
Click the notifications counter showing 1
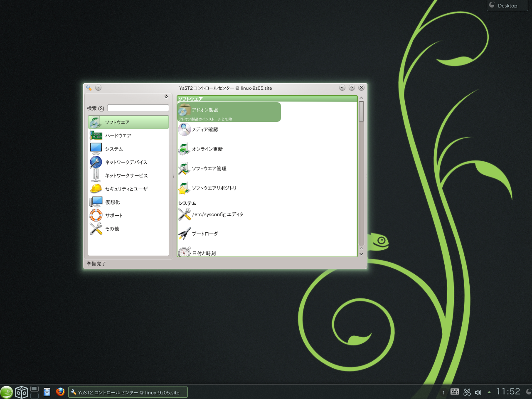(x=443, y=392)
